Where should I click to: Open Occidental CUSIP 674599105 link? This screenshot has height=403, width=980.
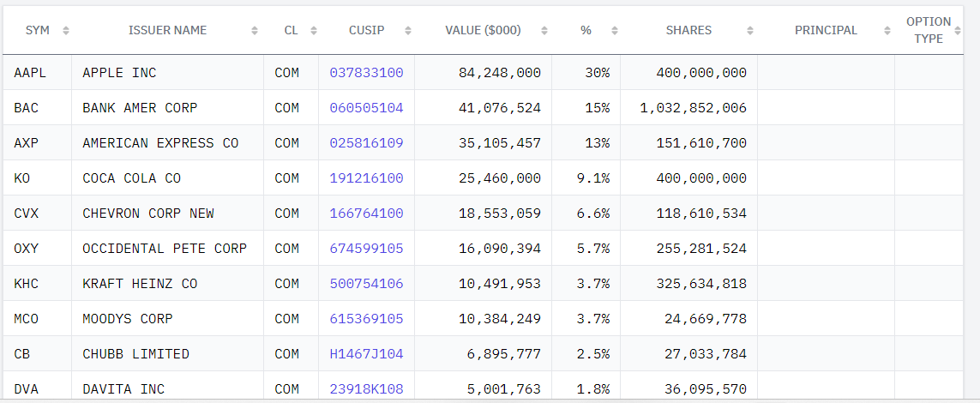click(x=366, y=249)
